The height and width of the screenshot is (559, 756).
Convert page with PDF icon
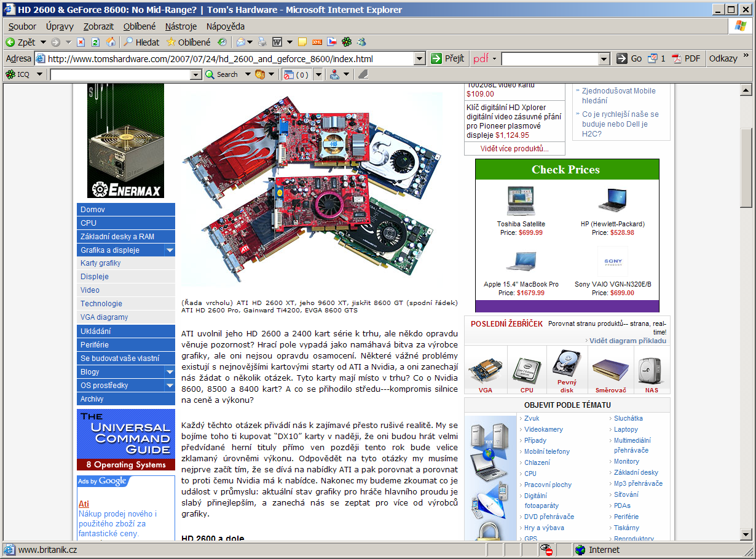click(686, 58)
